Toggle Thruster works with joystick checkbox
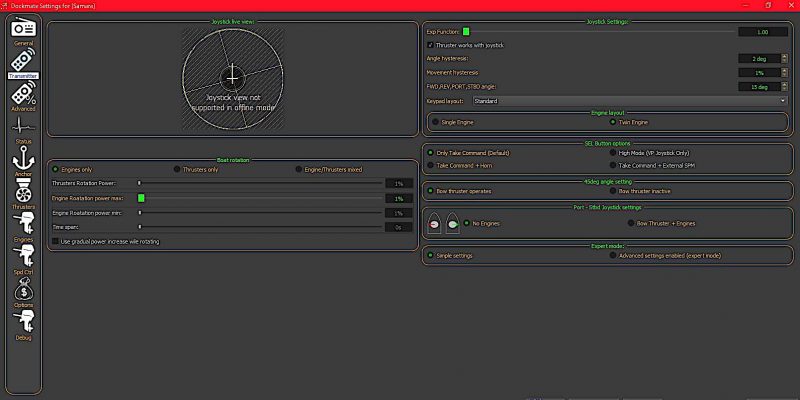The height and width of the screenshot is (400, 800). tap(430, 45)
